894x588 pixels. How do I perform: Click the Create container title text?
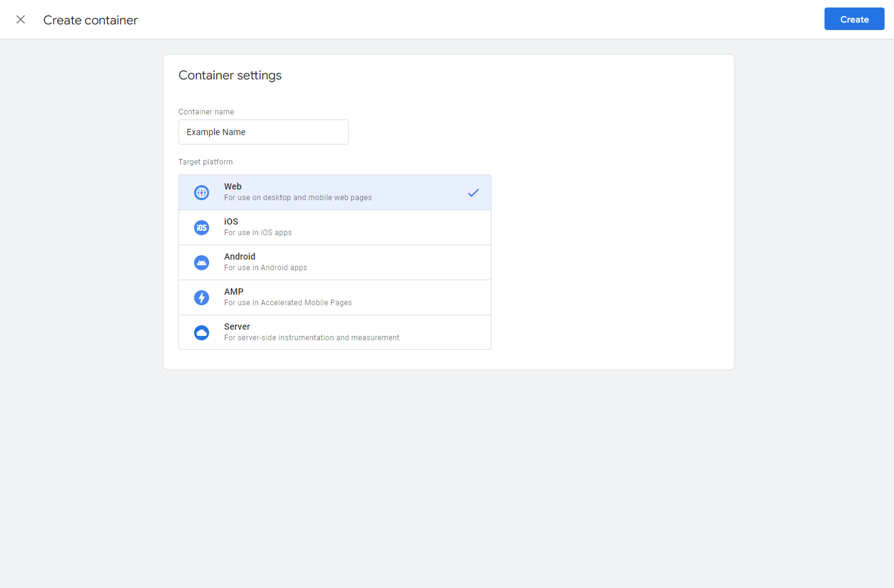(90, 20)
